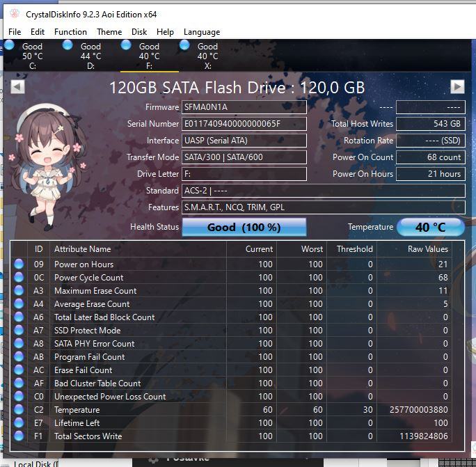Click the ID column header
The width and height of the screenshot is (476, 467).
38,249
